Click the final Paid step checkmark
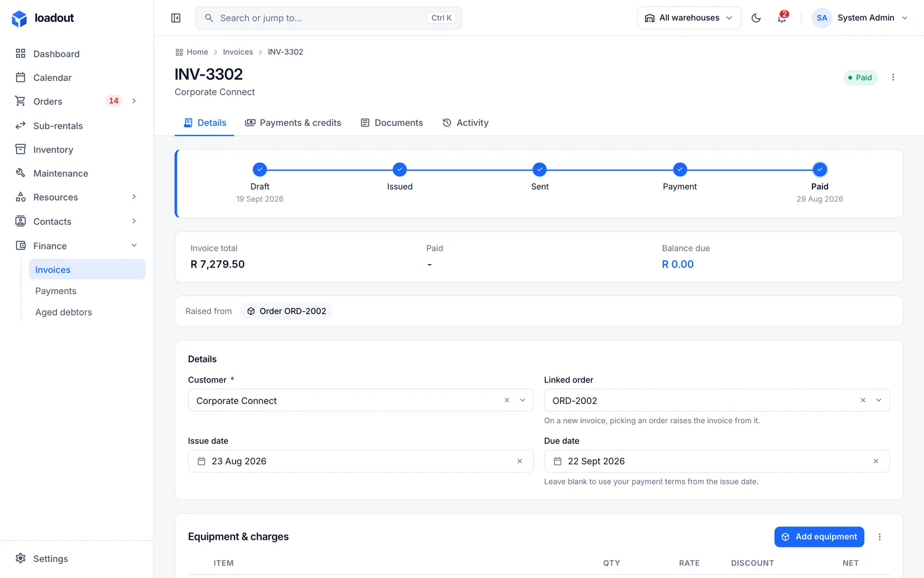924x578 pixels. [x=819, y=169]
